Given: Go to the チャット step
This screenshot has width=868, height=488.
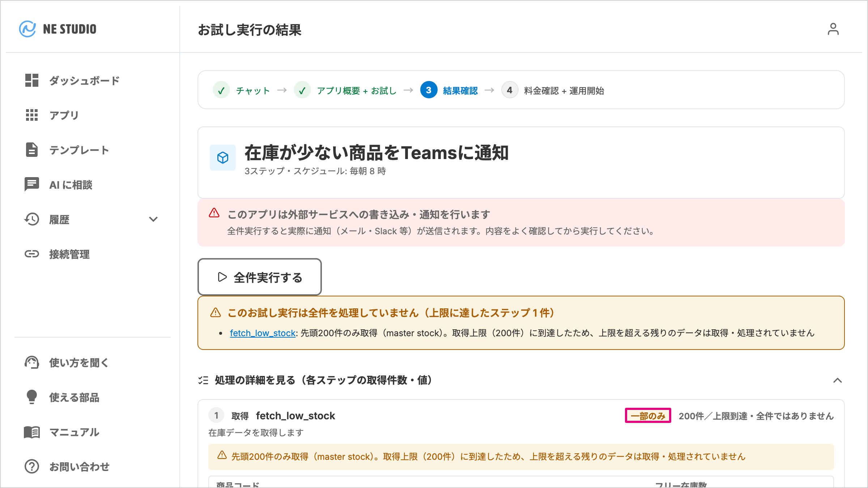Looking at the screenshot, I should [x=242, y=90].
